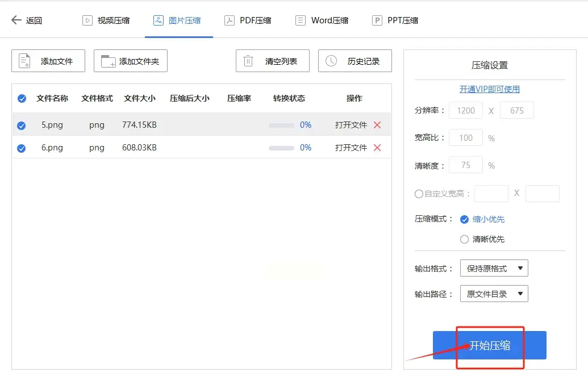Start compression with 开始压缩 button
Image resolution: width=588 pixels, height=381 pixels.
pyautogui.click(x=489, y=345)
